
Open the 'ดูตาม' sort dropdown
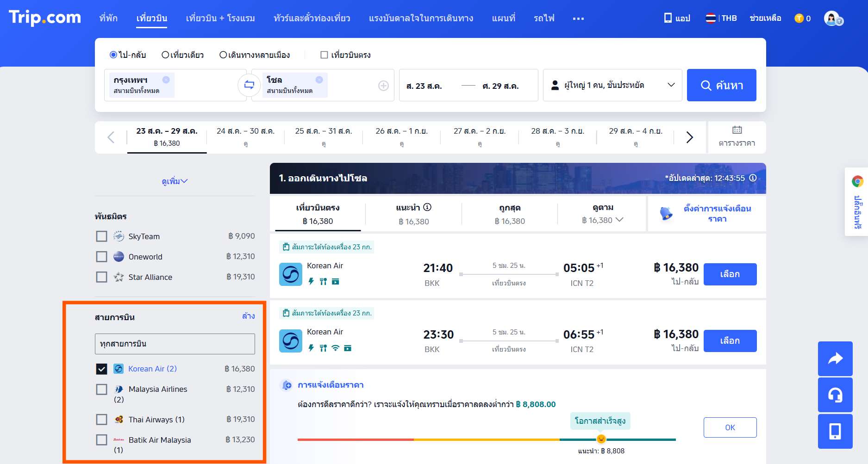(602, 214)
